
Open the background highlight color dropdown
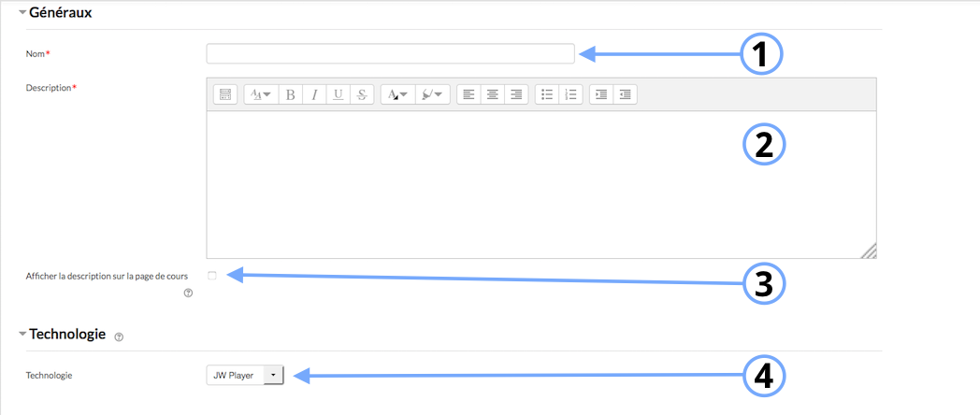coord(433,94)
